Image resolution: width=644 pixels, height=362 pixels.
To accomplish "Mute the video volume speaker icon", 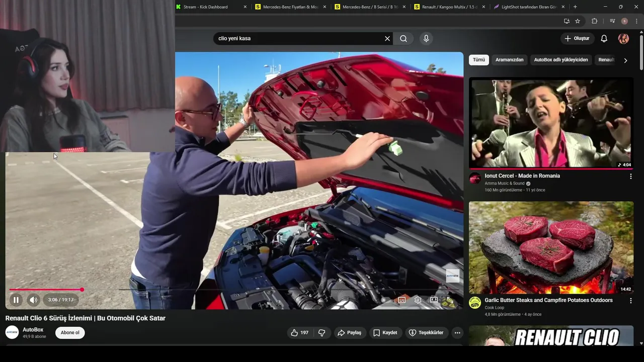I will point(33,300).
